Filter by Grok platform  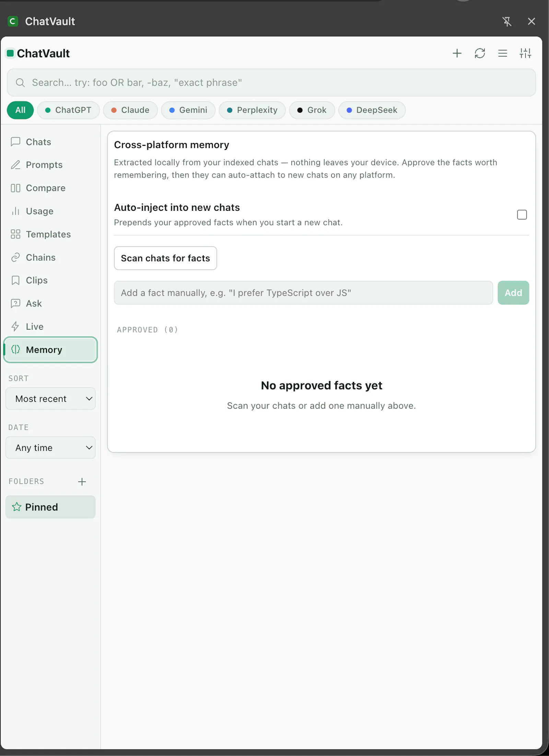[312, 110]
